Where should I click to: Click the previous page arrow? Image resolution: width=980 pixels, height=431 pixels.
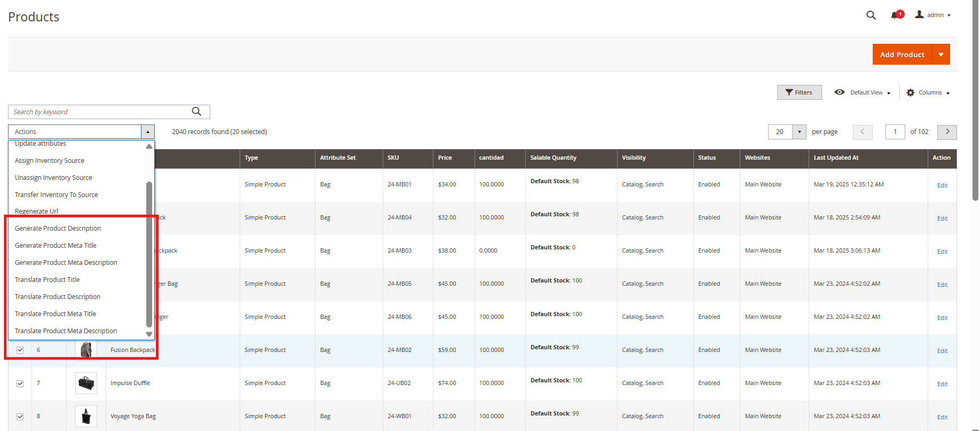tap(863, 132)
